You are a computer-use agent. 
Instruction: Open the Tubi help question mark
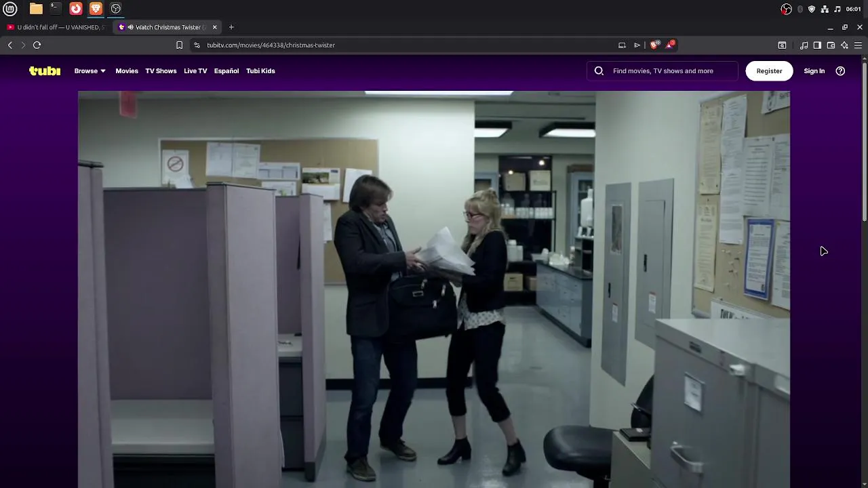[x=840, y=70]
